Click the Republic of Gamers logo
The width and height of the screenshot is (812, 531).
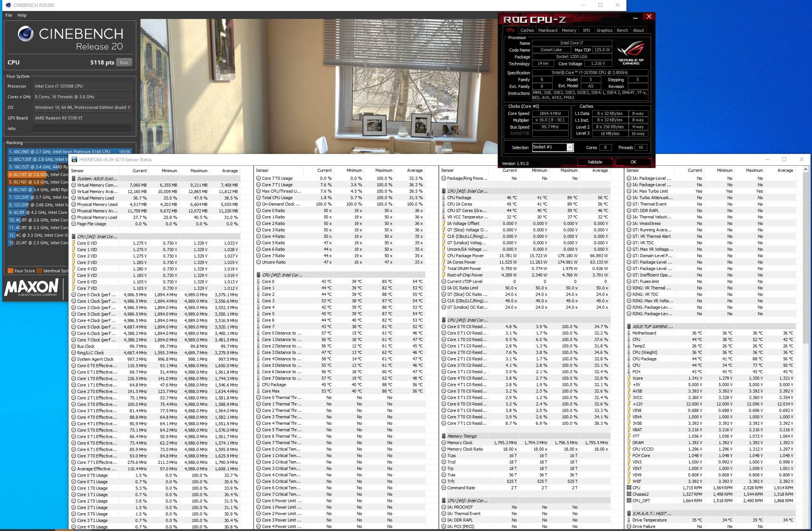tap(631, 52)
